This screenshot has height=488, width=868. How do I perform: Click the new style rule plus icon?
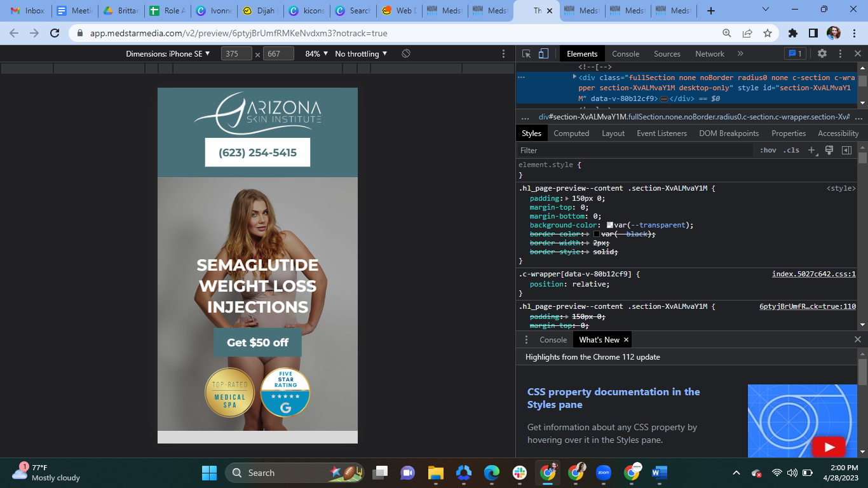pos(811,151)
